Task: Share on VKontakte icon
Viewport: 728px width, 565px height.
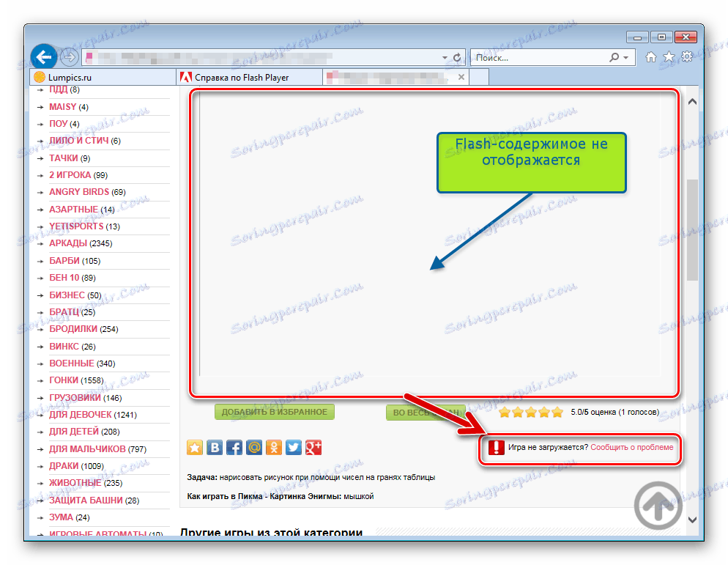Action: (215, 448)
